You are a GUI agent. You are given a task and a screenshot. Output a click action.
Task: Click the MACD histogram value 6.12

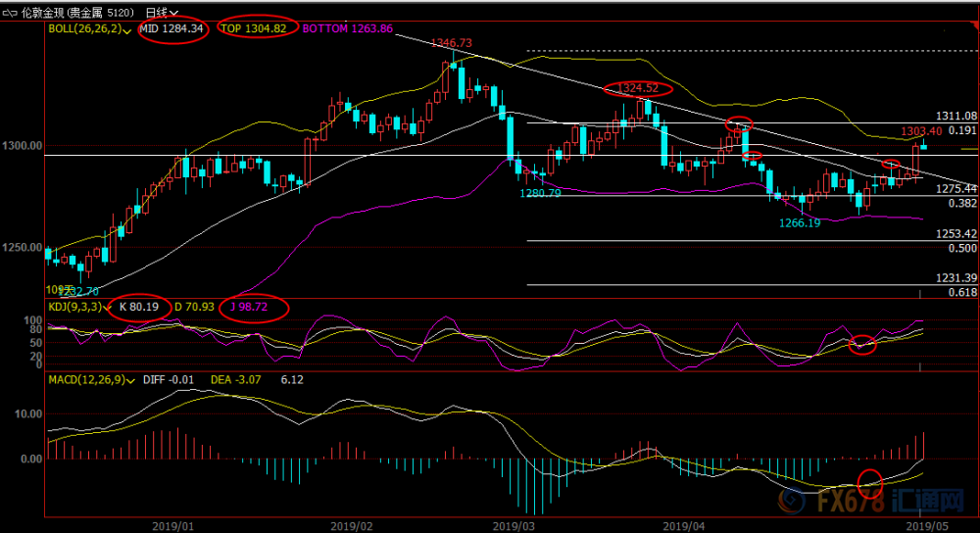tap(292, 379)
